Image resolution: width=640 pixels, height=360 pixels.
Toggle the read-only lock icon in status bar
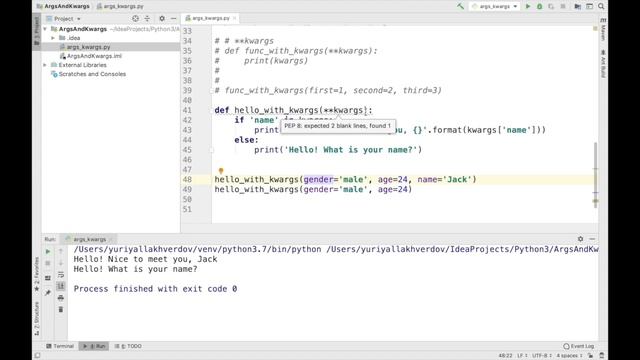(x=590, y=356)
